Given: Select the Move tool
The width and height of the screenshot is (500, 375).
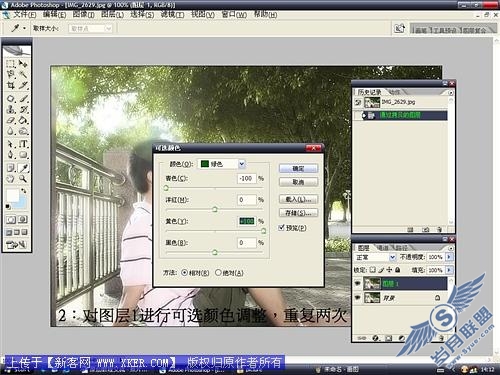Looking at the screenshot, I should 23,63.
